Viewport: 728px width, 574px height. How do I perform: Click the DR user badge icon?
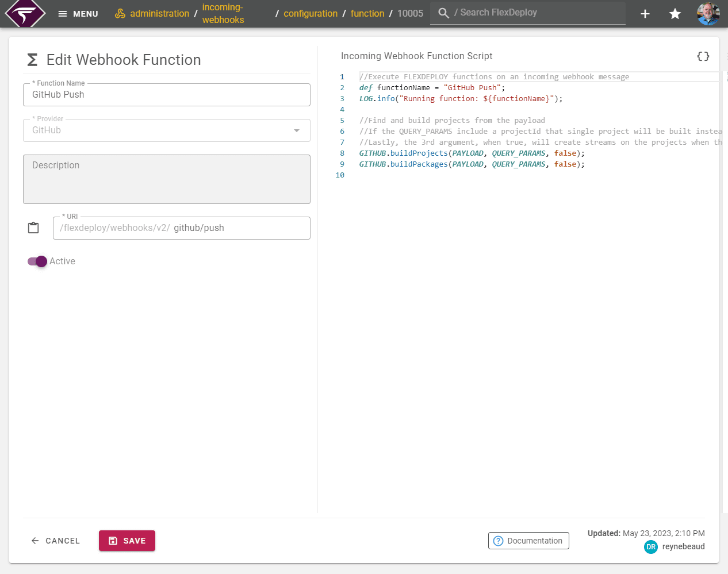coord(651,547)
